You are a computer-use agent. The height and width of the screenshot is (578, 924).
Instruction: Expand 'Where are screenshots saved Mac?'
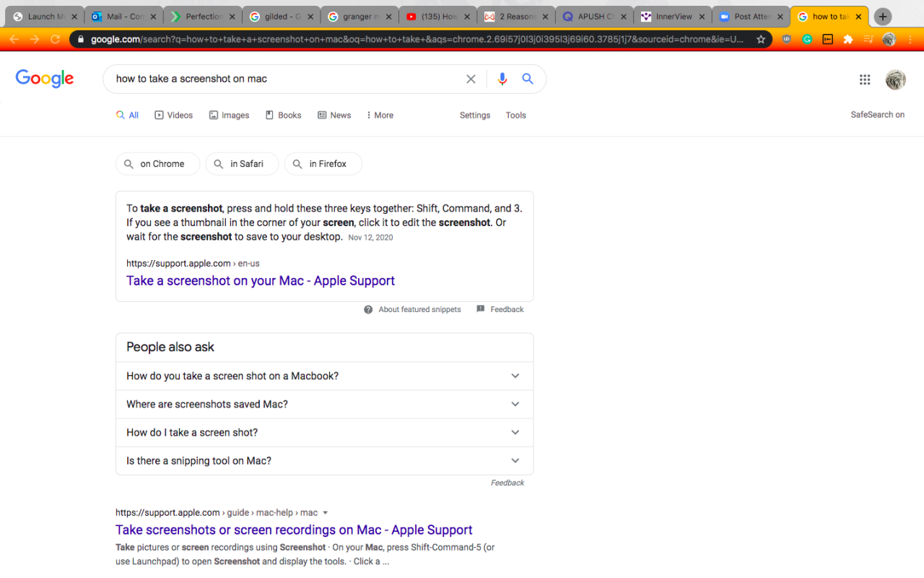325,405
